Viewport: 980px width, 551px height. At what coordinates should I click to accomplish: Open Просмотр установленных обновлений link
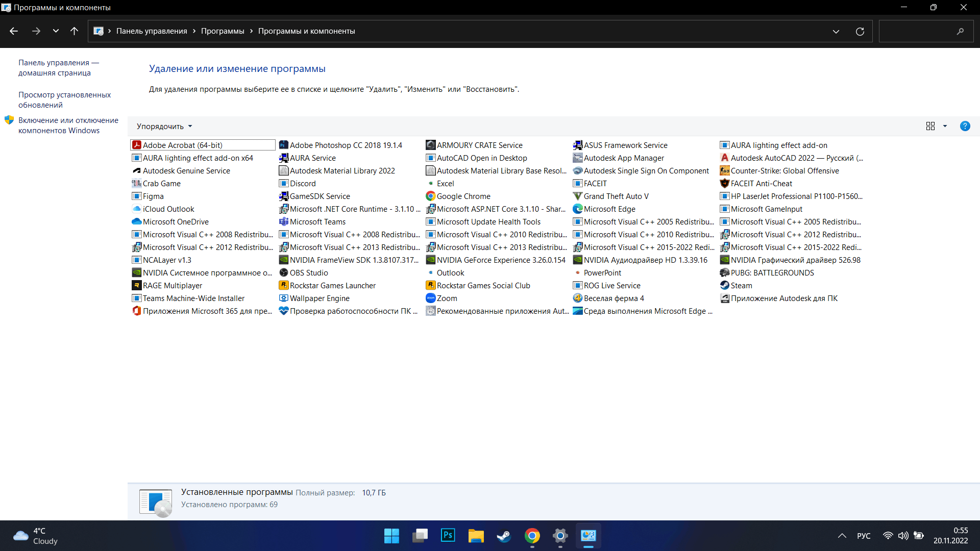65,100
